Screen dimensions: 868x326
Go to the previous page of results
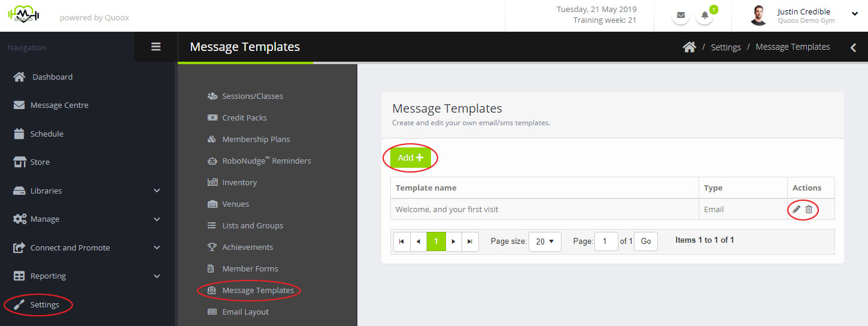coord(418,242)
